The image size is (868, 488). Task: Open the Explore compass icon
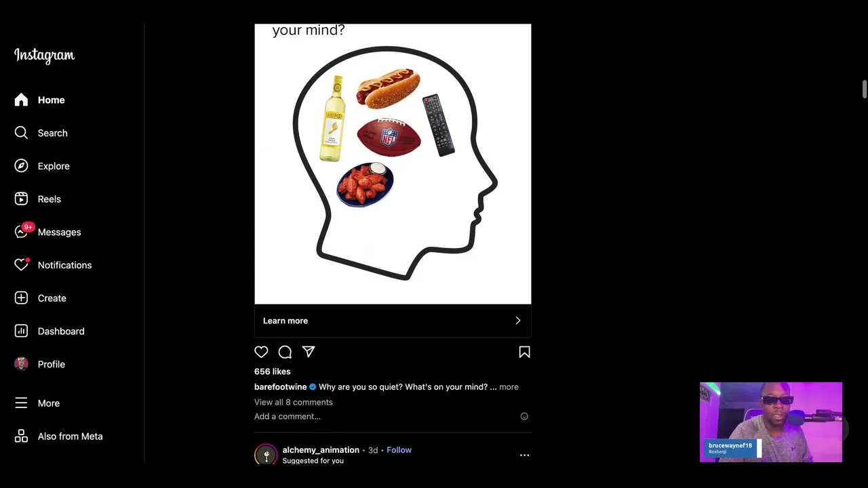21,166
